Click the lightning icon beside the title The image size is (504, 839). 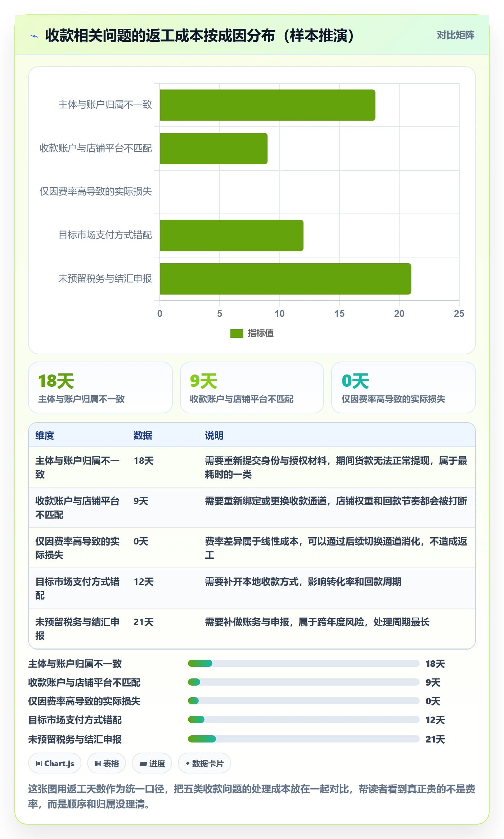34,36
